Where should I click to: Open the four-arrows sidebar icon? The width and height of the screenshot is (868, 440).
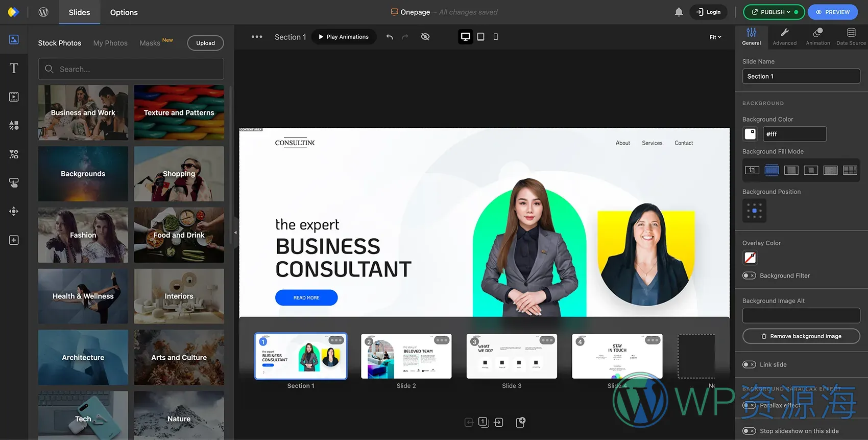pos(14,211)
